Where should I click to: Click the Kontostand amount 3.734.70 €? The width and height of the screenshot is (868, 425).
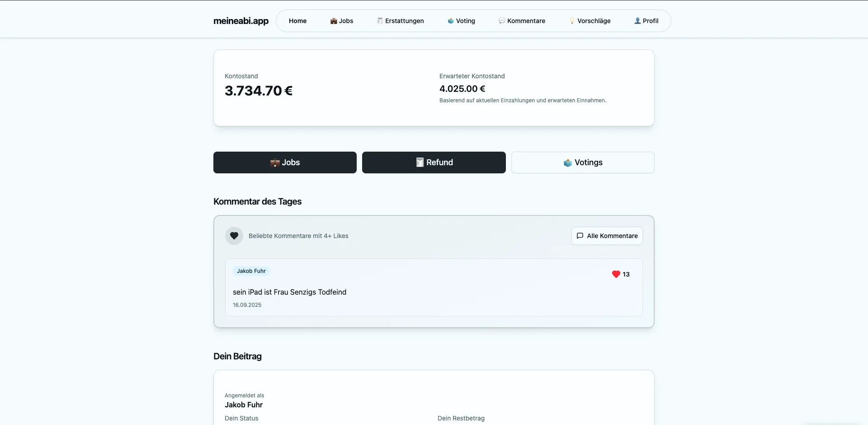259,91
